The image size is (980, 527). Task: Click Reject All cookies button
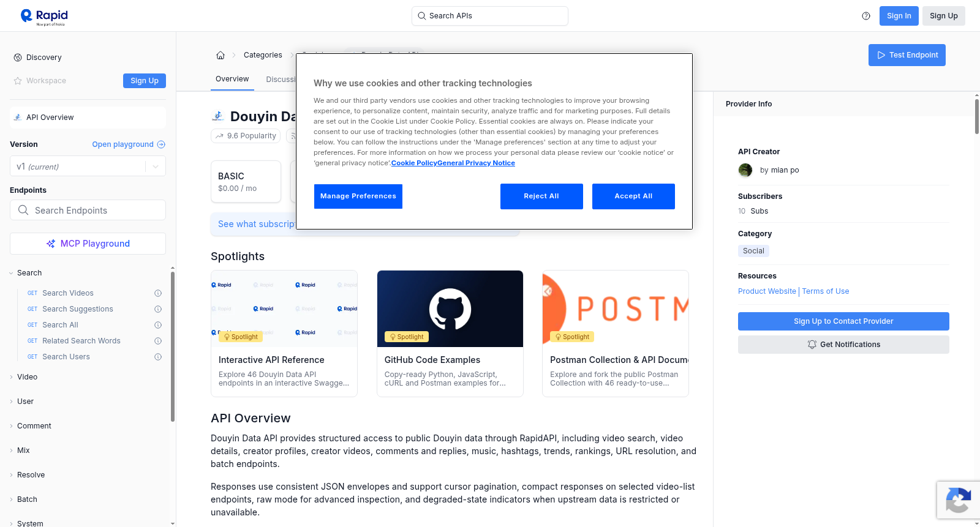pos(541,196)
